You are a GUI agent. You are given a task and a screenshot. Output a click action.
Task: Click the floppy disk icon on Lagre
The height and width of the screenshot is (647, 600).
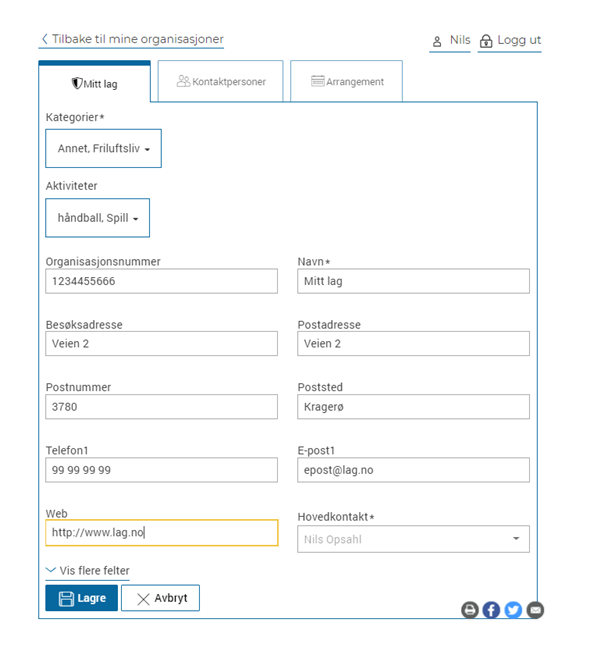coord(66,599)
